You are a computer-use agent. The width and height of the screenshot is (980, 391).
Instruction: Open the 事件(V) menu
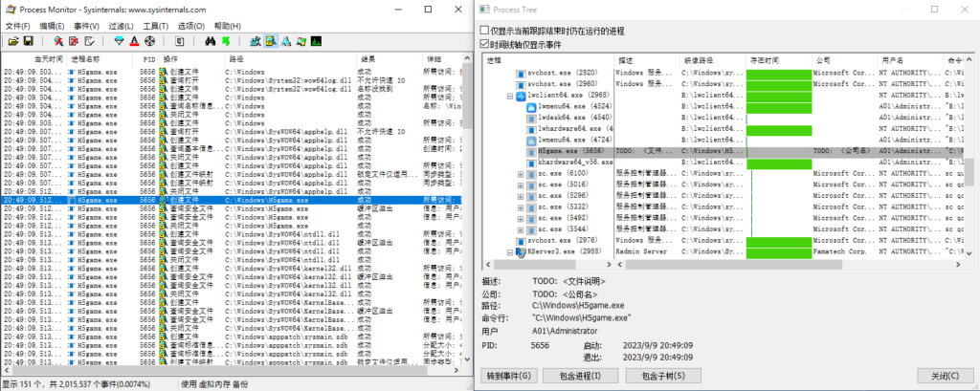[x=86, y=26]
